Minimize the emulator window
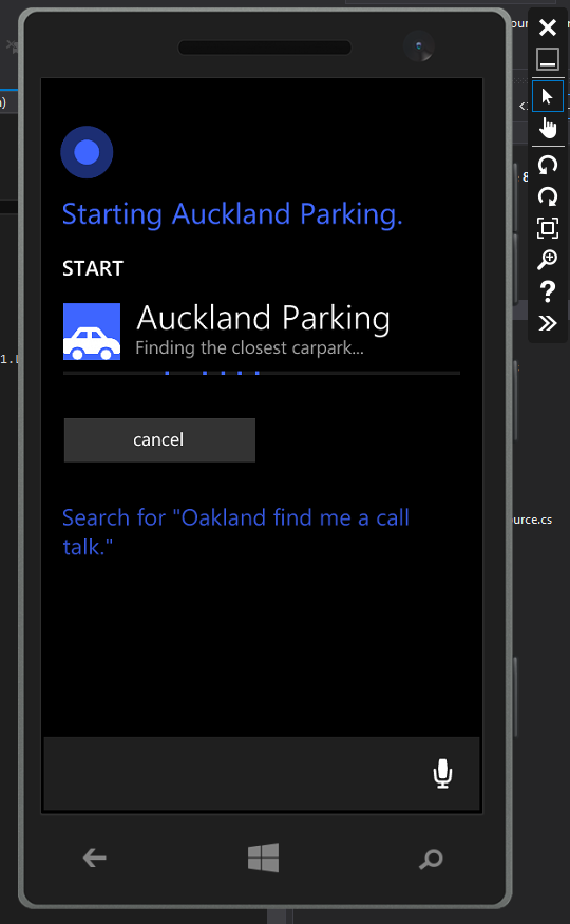This screenshot has width=570, height=924. click(x=548, y=59)
